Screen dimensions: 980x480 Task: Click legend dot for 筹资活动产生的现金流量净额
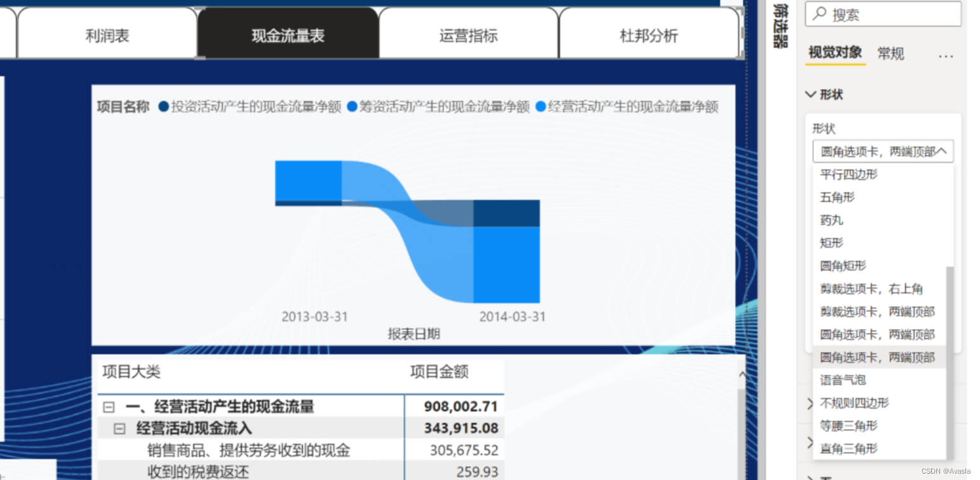click(x=352, y=107)
